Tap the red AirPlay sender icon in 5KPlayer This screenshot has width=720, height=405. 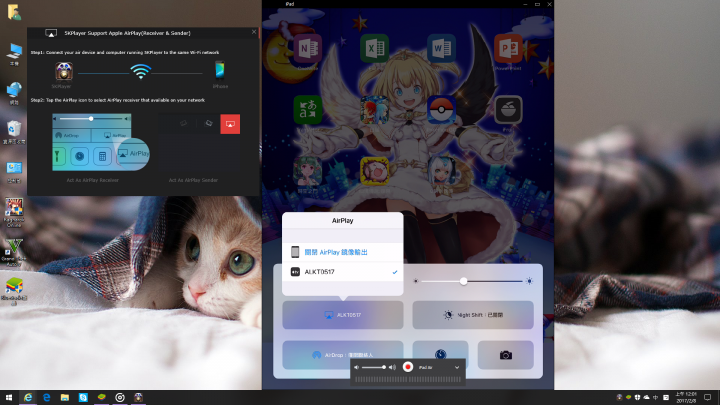[x=230, y=124]
